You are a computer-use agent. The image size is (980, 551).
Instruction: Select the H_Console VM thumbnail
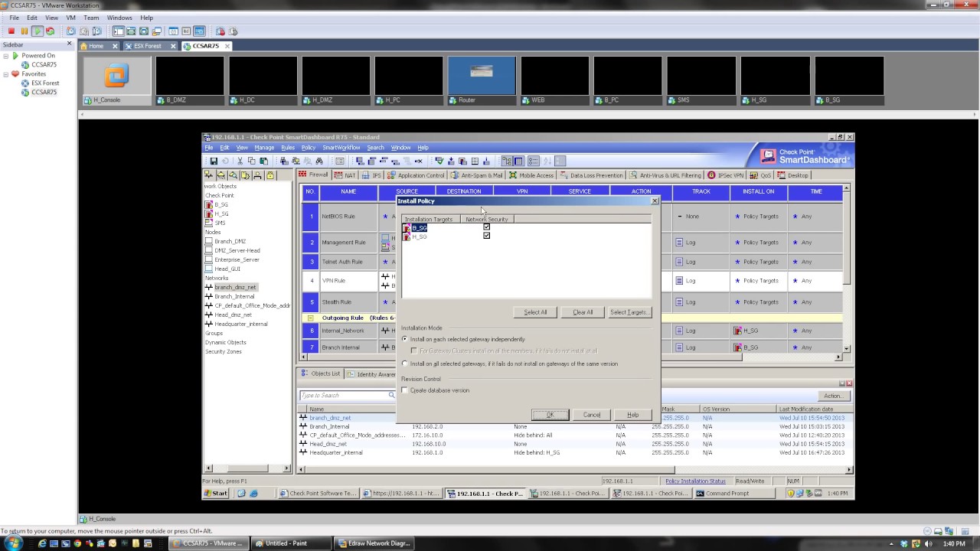pyautogui.click(x=117, y=80)
